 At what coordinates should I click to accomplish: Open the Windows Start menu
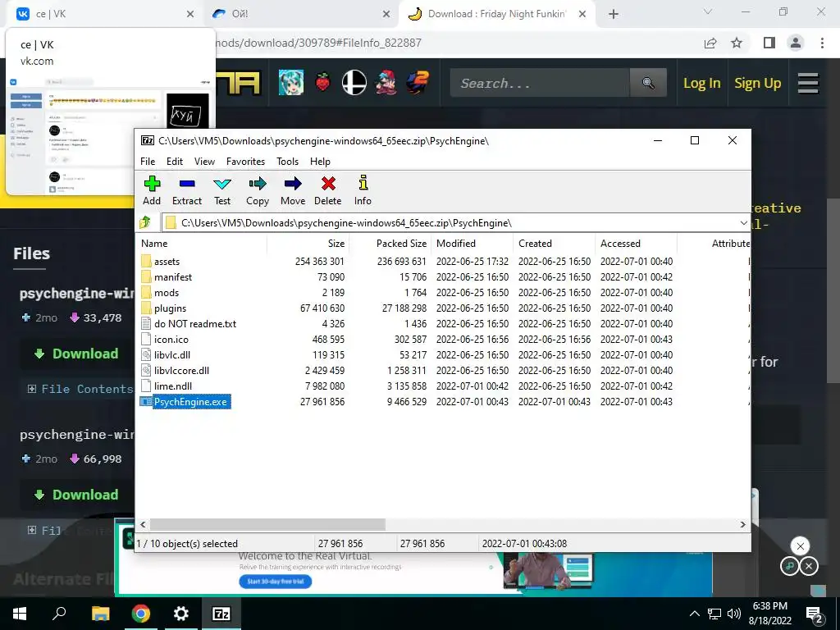tap(20, 614)
